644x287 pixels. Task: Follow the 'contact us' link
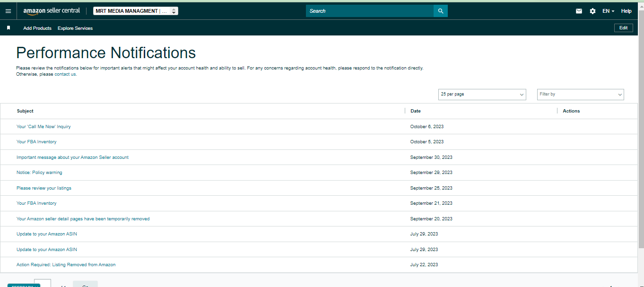65,74
